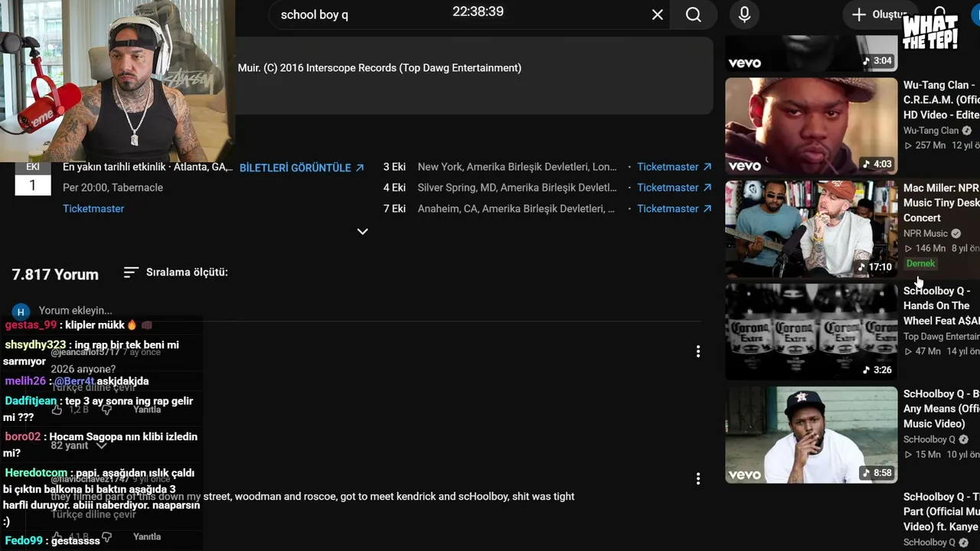The image size is (980, 551).
Task: Open the Hands On The Wheel Corona thumbnail
Action: tap(812, 331)
